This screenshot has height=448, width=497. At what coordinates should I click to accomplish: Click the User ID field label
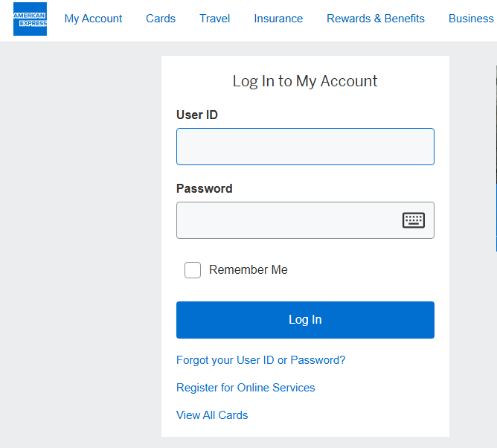[x=197, y=115]
